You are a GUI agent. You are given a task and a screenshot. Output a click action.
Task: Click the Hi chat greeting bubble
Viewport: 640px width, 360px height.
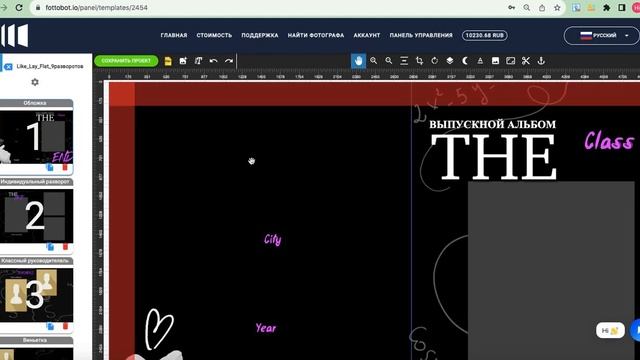click(x=610, y=330)
